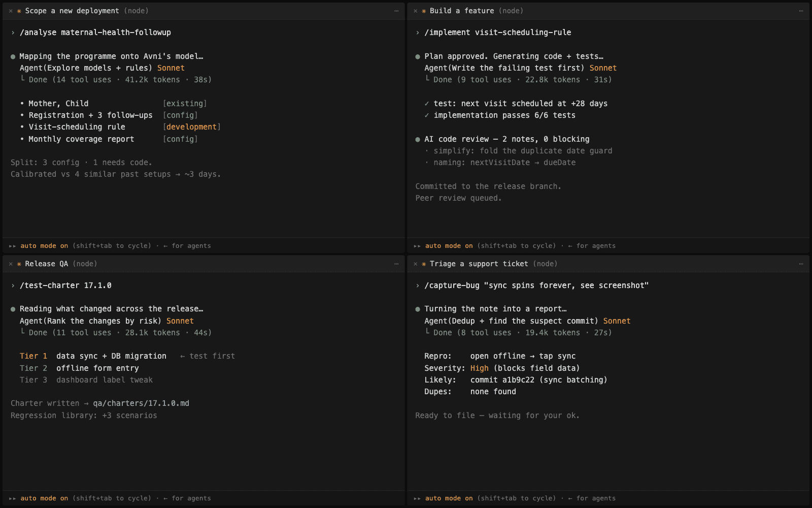The height and width of the screenshot is (508, 812).
Task: Click the Tier 3 dashboard label tweak row
Action: 86,380
